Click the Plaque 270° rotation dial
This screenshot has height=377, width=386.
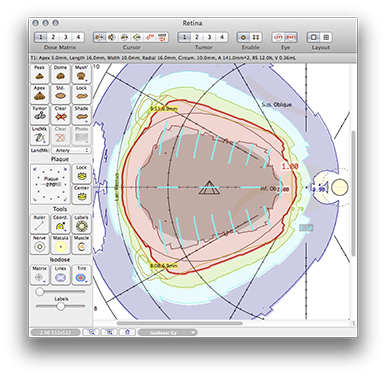point(51,184)
